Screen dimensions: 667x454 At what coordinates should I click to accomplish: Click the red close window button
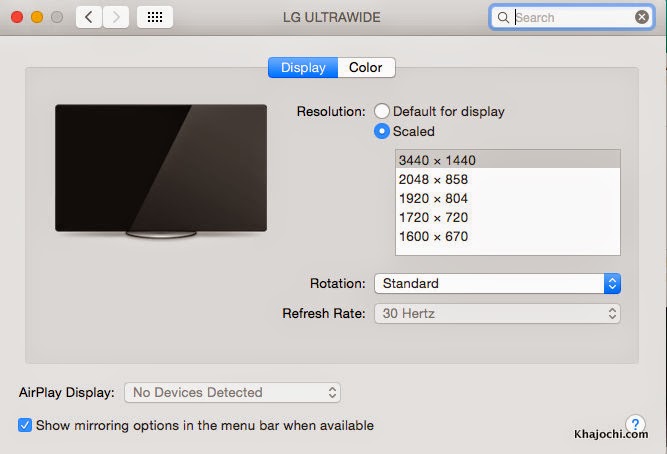17,17
